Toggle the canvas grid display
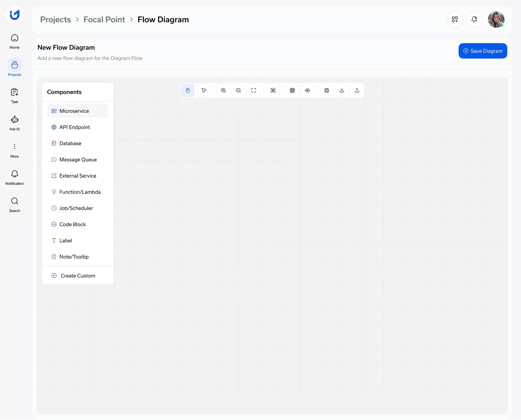 pyautogui.click(x=292, y=90)
